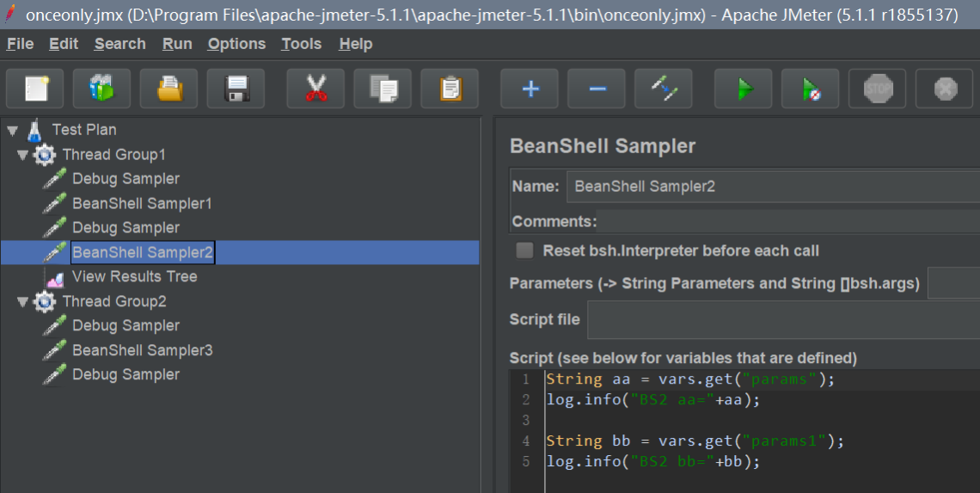Open the Edit menu
This screenshot has width=980, height=493.
pos(64,44)
